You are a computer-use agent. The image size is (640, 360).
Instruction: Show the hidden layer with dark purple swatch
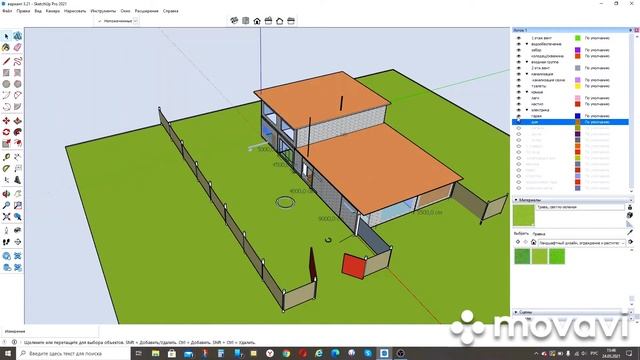(519, 134)
